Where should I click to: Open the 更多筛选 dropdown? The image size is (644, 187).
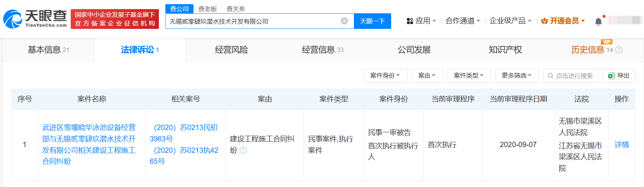click(x=517, y=76)
